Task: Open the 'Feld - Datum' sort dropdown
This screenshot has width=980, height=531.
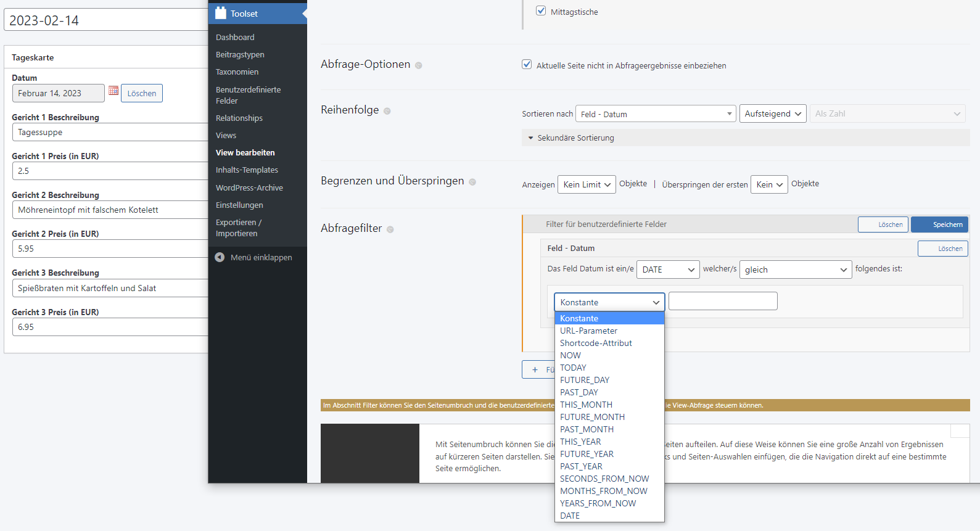Action: (x=656, y=114)
